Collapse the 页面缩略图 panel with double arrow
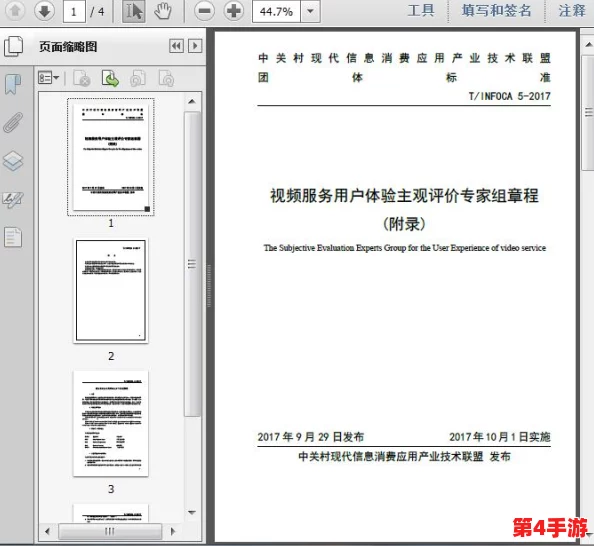The height and width of the screenshot is (546, 594). coord(176,46)
